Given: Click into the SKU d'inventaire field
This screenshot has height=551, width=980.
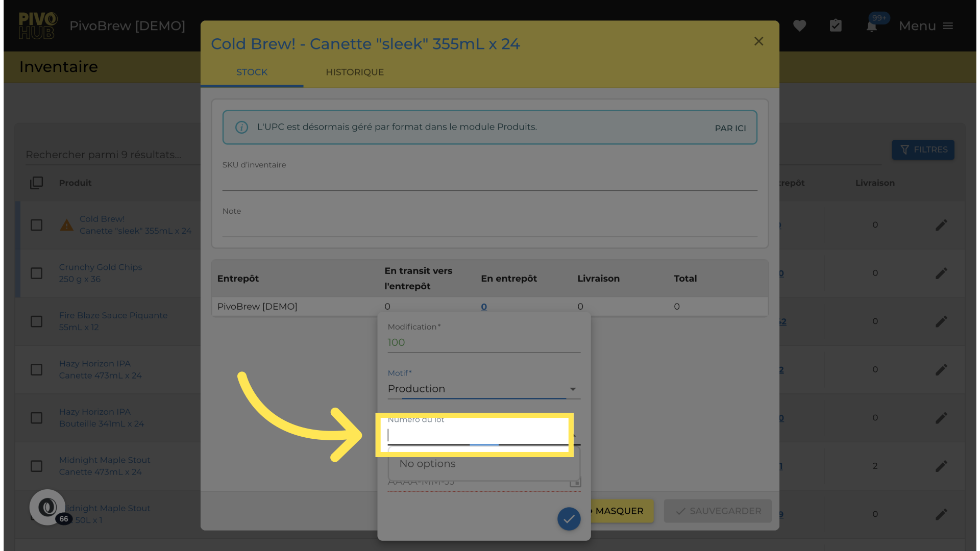Looking at the screenshot, I should (489, 181).
